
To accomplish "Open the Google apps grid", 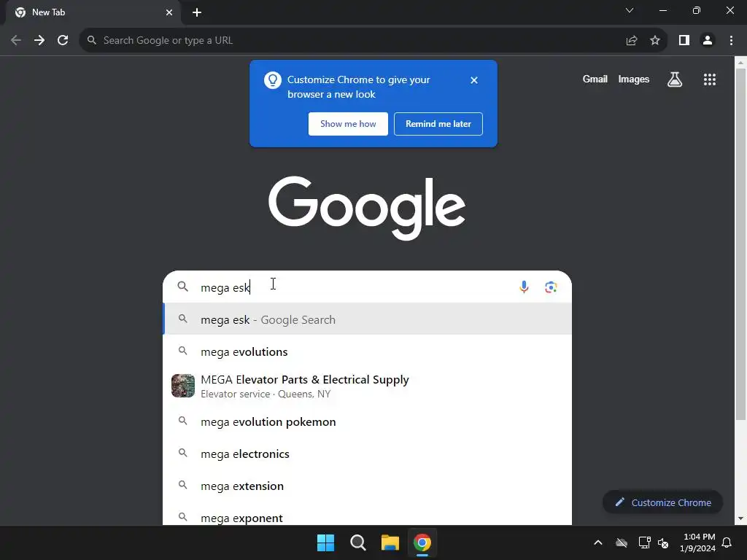I will [x=710, y=79].
